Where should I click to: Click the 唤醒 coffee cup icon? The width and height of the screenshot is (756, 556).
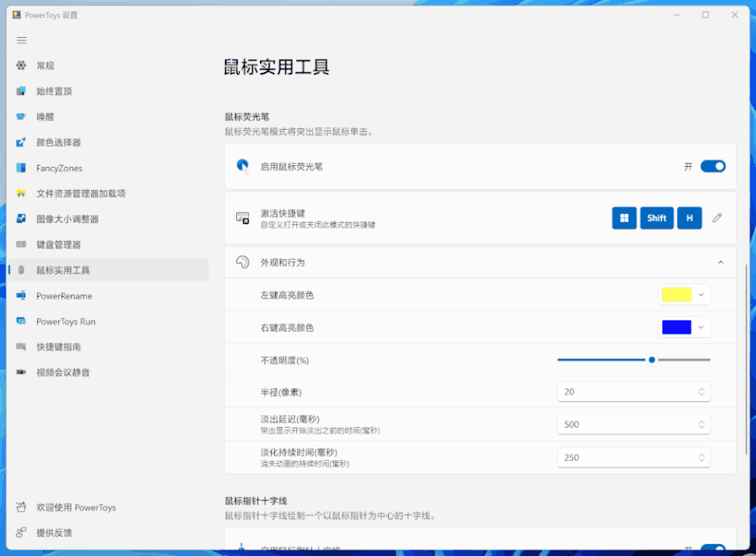[x=21, y=116]
